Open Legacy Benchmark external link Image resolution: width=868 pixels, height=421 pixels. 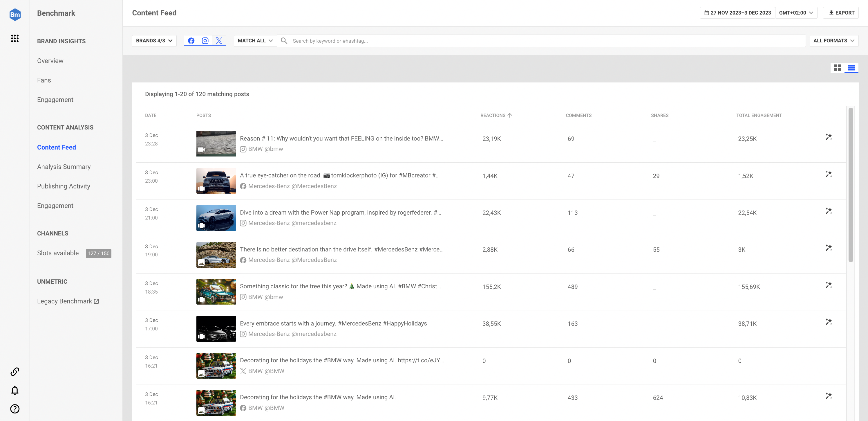[x=68, y=301]
